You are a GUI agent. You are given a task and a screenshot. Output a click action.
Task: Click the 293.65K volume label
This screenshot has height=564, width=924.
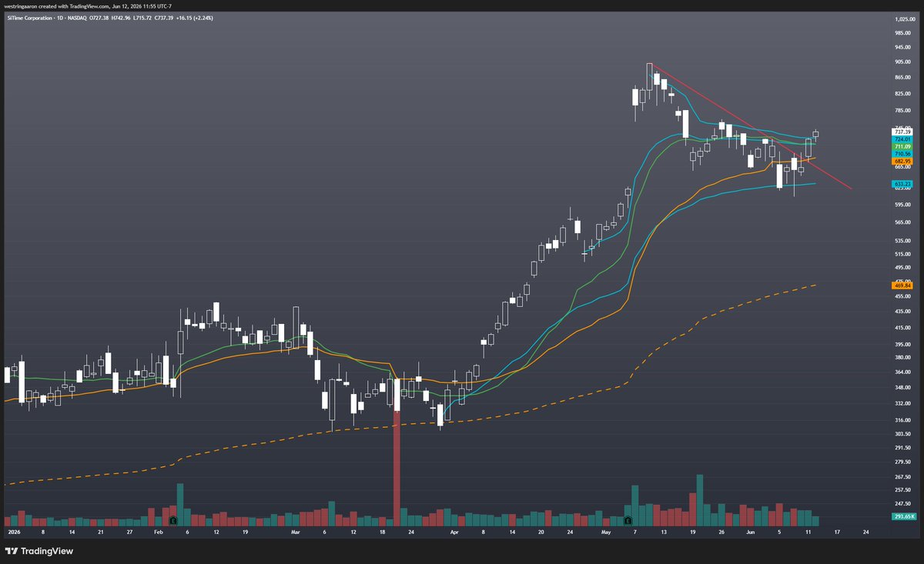pyautogui.click(x=902, y=516)
